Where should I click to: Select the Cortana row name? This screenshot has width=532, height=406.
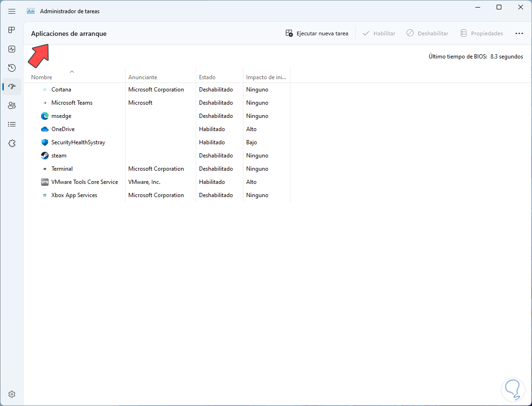[61, 90]
